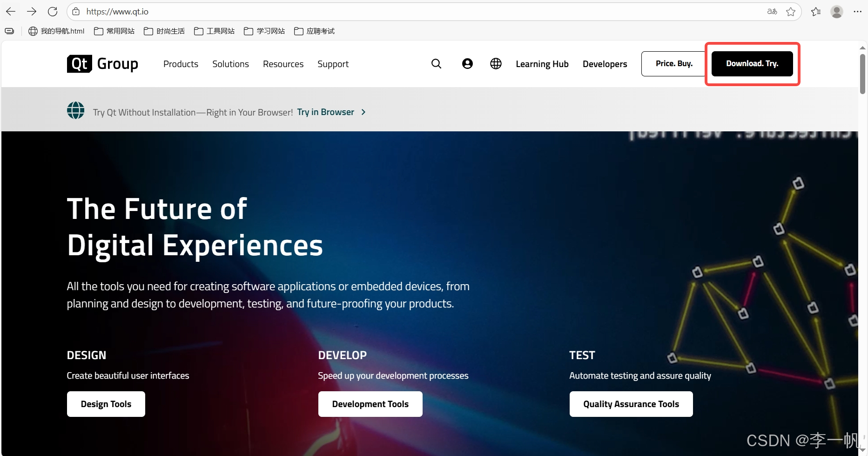The width and height of the screenshot is (868, 456).
Task: Open the site search magnifier icon
Action: 436,64
